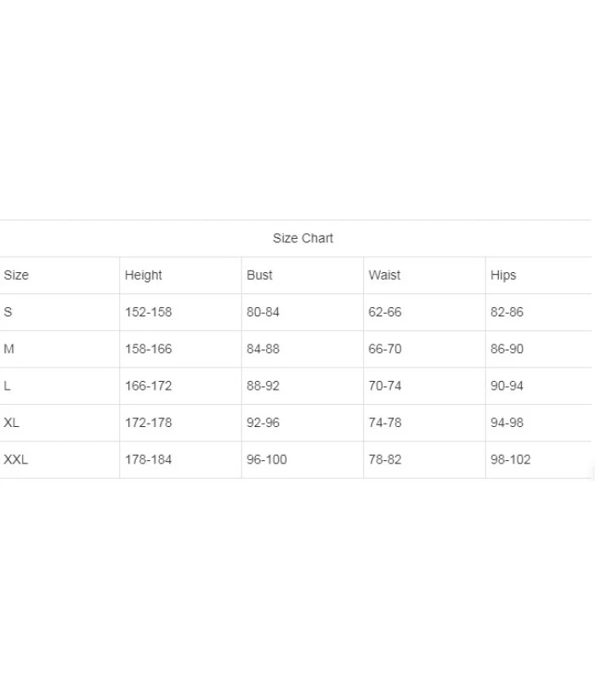Click hips cell 98-102
Viewport: 595px width, 700px height.
point(510,459)
